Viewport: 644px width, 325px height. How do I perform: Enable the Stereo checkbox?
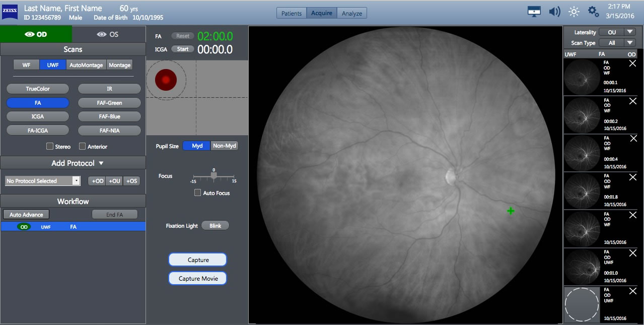coord(50,147)
